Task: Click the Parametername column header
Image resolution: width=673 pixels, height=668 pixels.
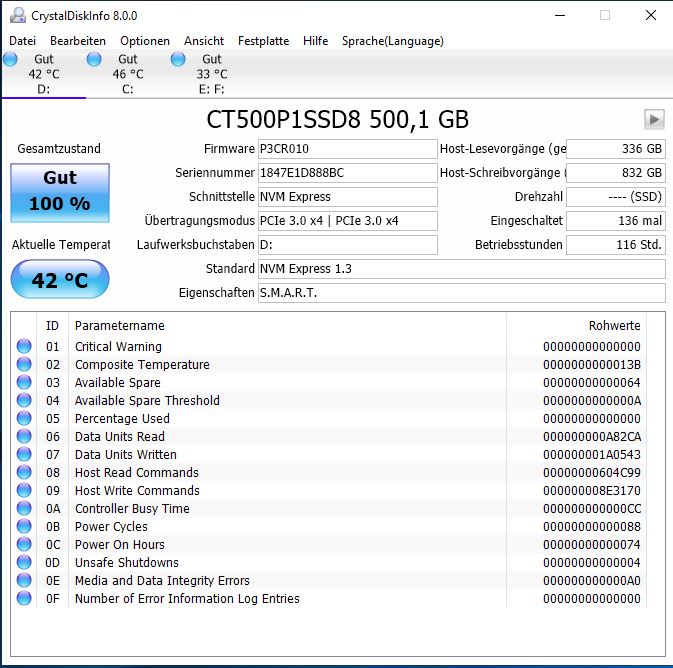Action: point(120,326)
